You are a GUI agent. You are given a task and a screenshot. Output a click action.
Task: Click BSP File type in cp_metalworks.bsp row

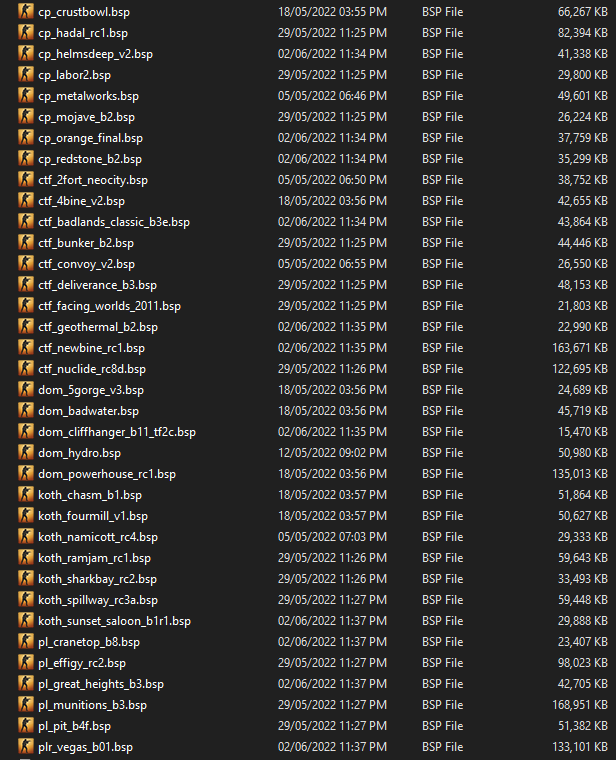coord(442,95)
